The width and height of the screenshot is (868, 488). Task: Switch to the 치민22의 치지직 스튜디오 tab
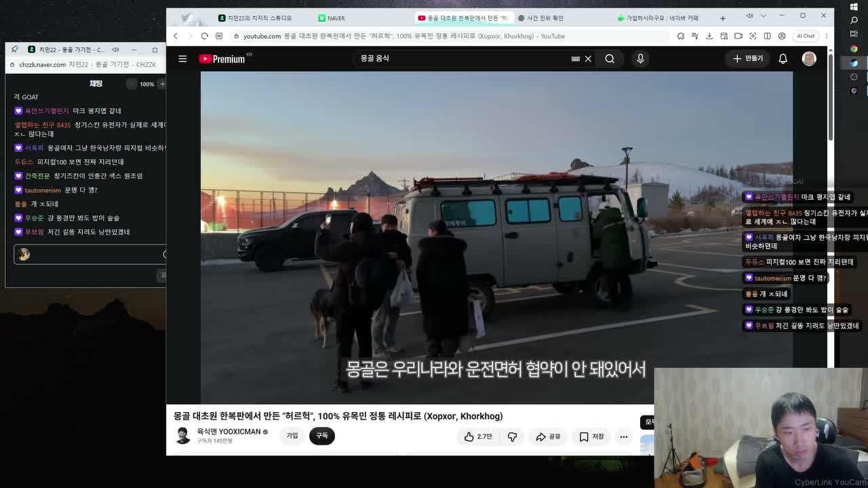(255, 18)
